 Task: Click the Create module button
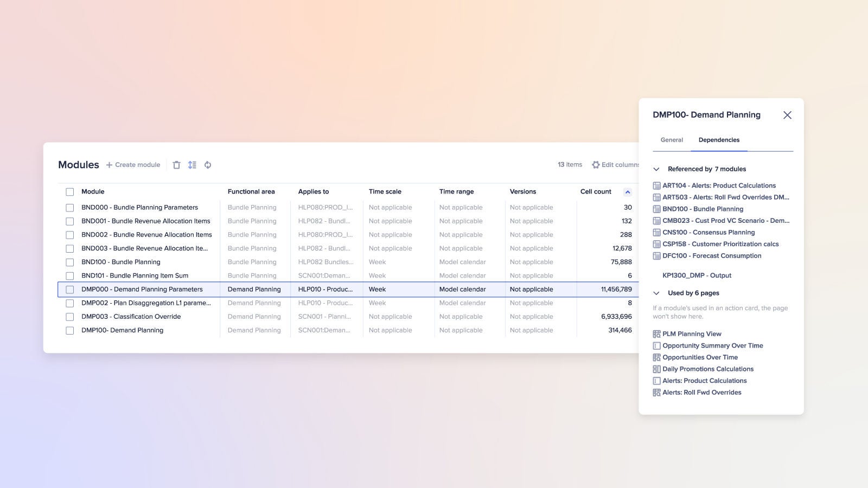tap(133, 165)
